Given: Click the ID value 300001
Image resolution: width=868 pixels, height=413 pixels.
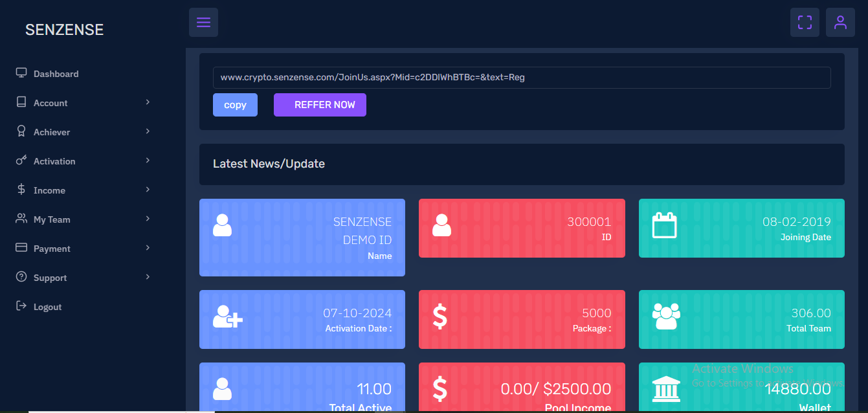Looking at the screenshot, I should (589, 222).
